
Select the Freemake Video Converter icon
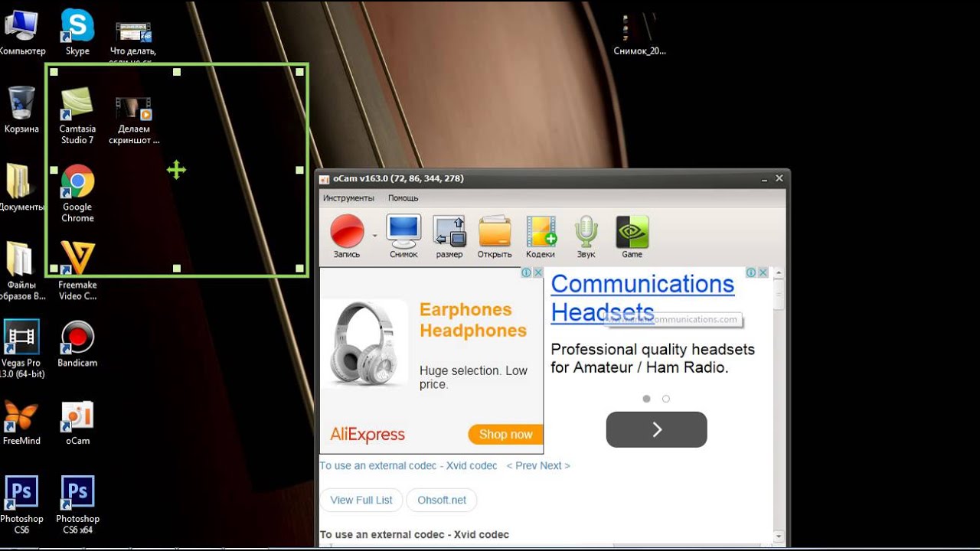[x=77, y=272]
